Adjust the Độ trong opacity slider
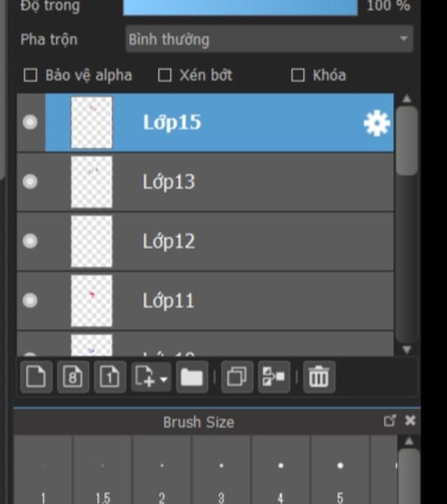Image resolution: width=447 pixels, height=504 pixels. [240, 7]
